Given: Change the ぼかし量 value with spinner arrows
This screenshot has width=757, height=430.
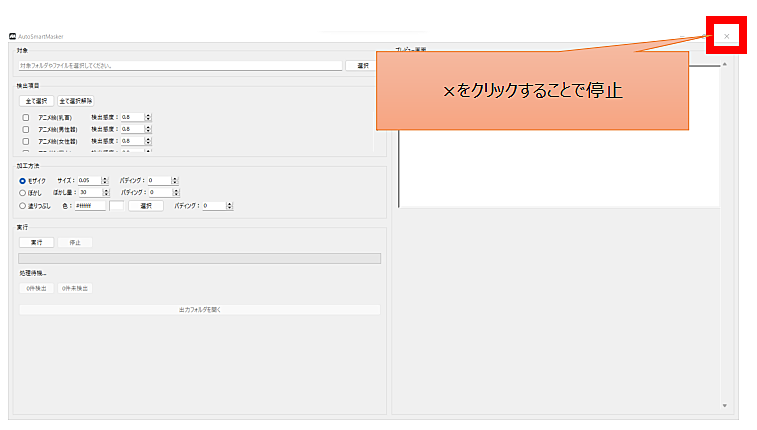Looking at the screenshot, I should tap(105, 192).
